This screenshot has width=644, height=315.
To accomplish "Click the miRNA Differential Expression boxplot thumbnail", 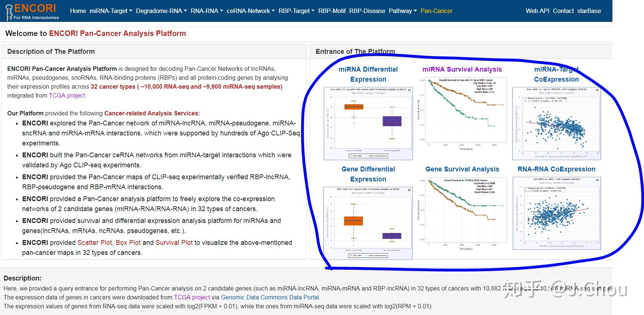I will pyautogui.click(x=368, y=124).
